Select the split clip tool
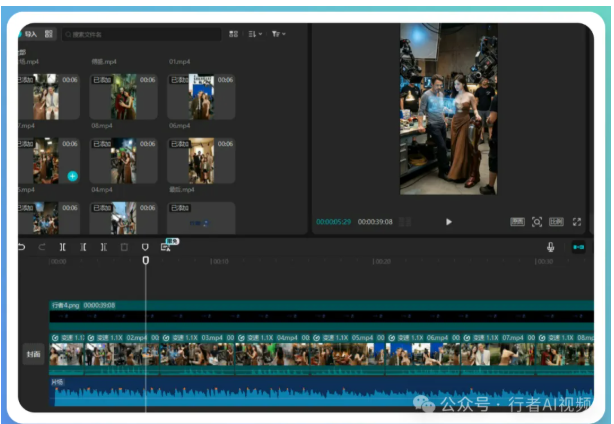Viewport: 614px width, 424px height. 63,247
